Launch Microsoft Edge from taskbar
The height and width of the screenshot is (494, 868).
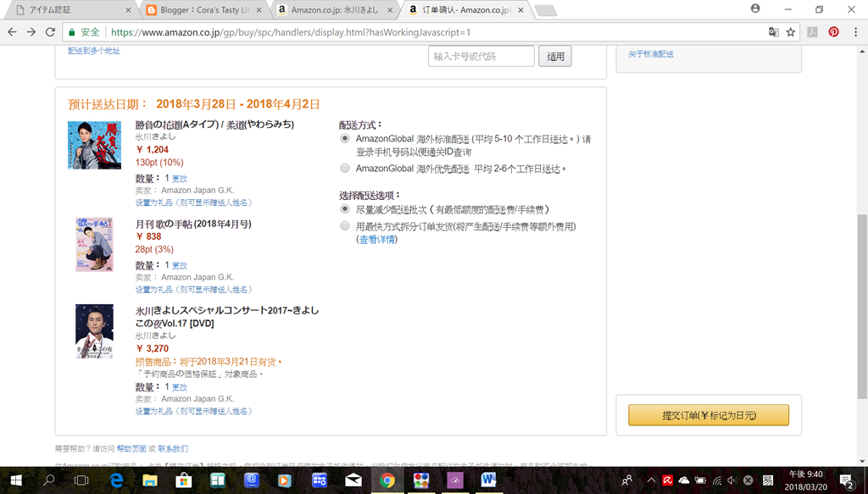(116, 480)
